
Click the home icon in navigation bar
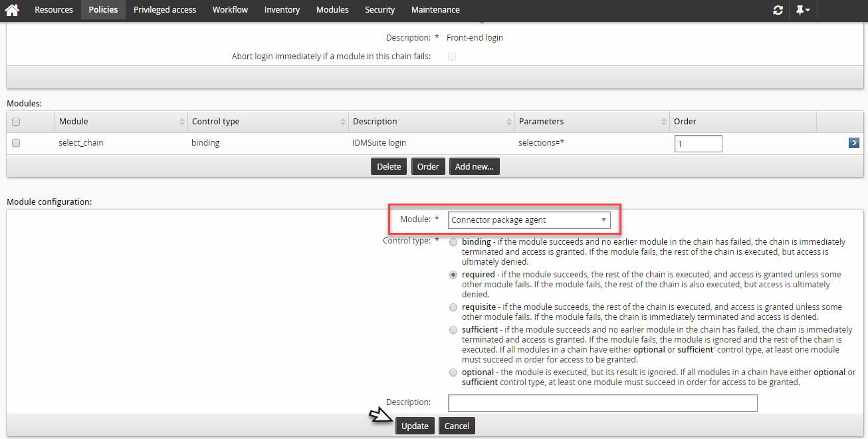coord(12,10)
